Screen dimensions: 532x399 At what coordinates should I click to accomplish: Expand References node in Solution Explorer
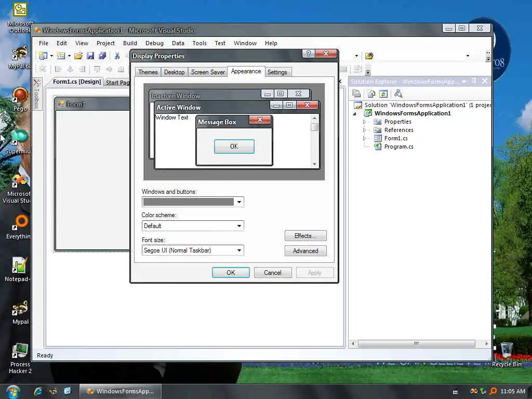(364, 130)
